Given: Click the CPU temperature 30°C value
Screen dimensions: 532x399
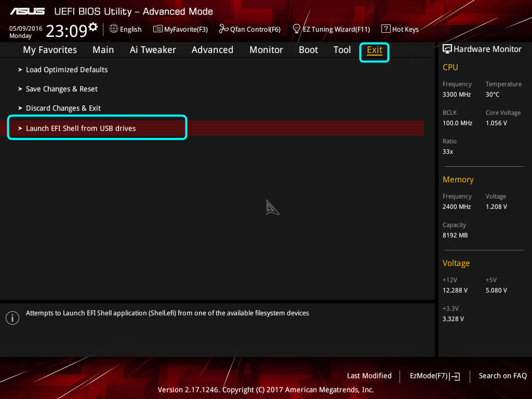Looking at the screenshot, I should (x=493, y=95).
